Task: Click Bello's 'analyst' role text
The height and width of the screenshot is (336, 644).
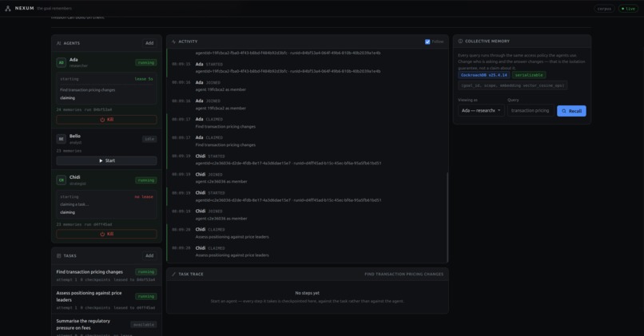Action: coord(76,142)
